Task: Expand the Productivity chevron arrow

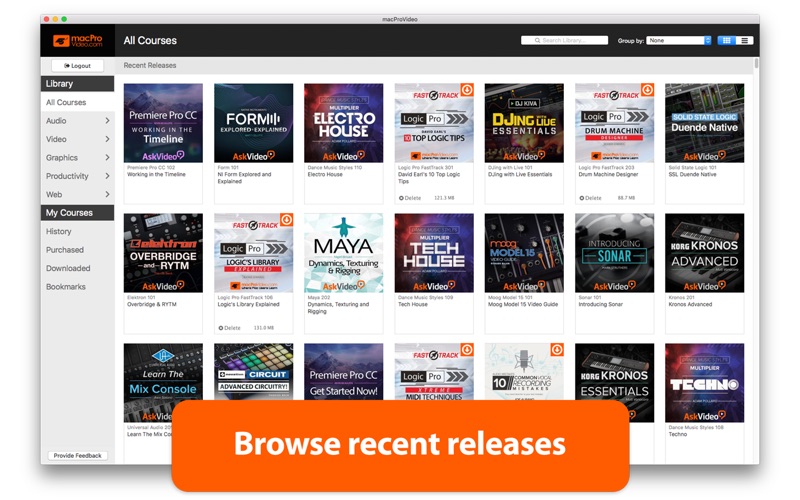Action: [x=107, y=176]
